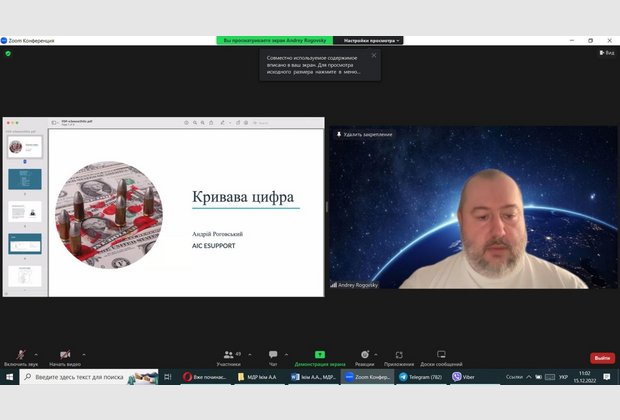Open Telegram from the taskbar
This screenshot has width=620, height=420.
(421, 377)
